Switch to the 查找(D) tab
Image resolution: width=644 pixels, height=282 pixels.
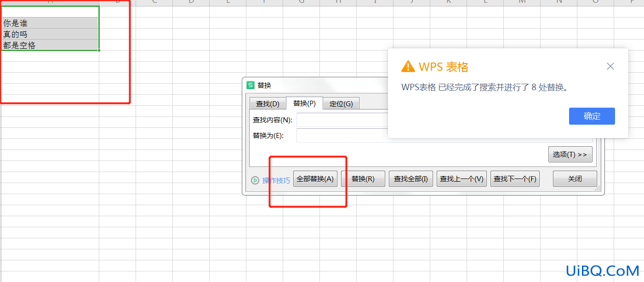(x=268, y=104)
